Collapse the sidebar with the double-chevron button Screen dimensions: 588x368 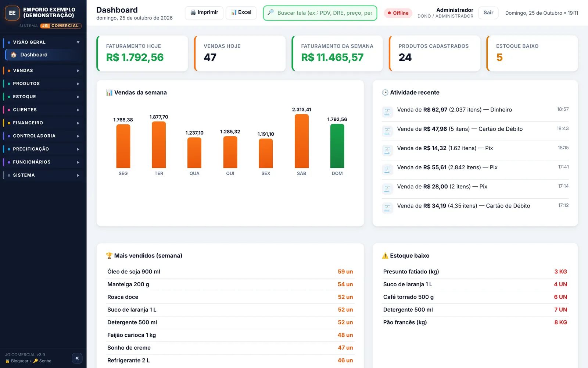pyautogui.click(x=77, y=358)
